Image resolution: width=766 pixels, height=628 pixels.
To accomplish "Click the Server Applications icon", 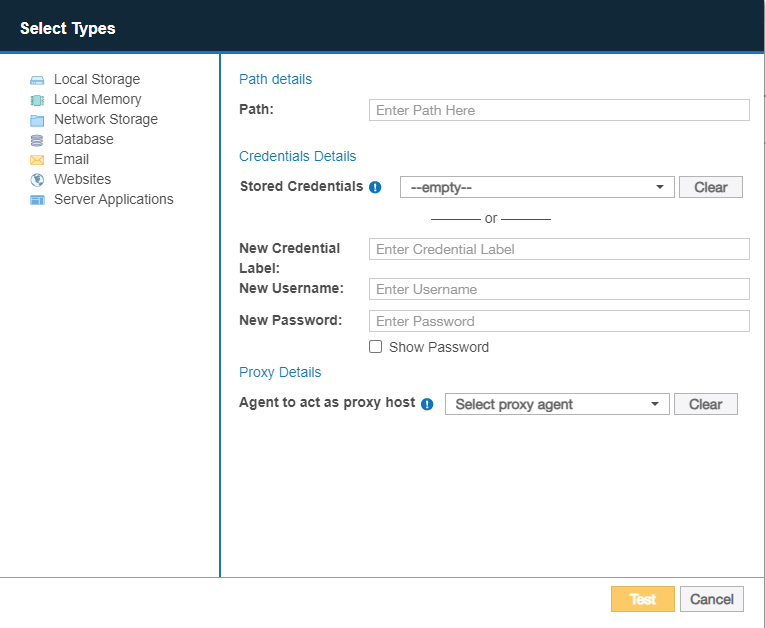I will click(37, 200).
